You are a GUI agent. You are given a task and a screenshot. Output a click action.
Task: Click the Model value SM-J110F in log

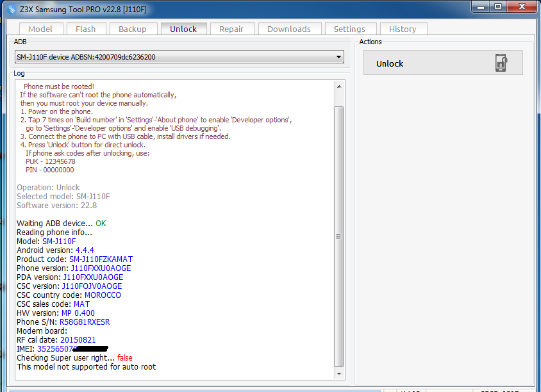59,241
